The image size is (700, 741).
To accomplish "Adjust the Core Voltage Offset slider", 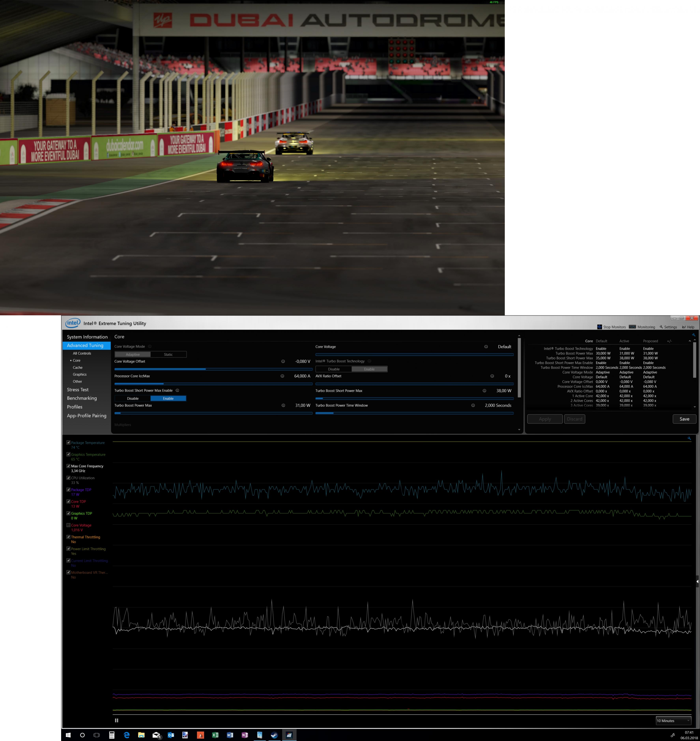I will 206,369.
